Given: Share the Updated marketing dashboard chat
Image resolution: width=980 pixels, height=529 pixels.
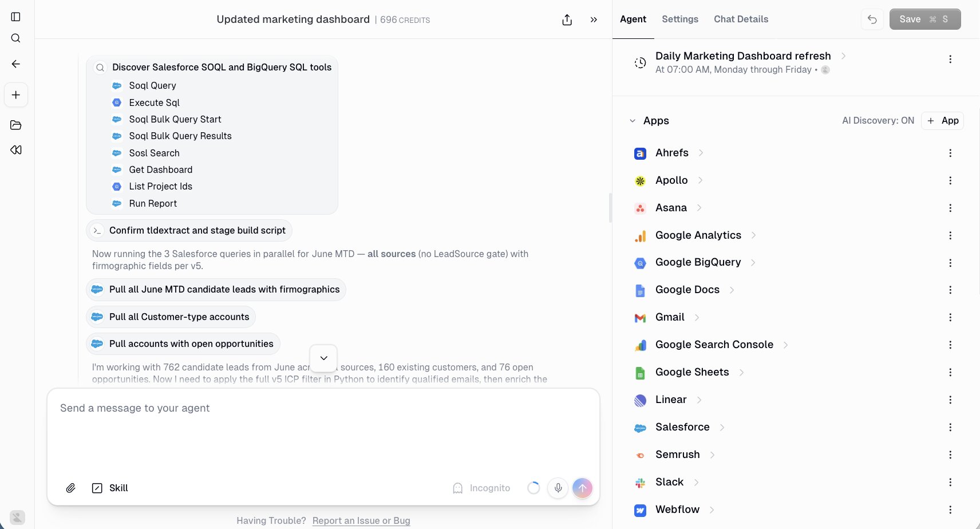Looking at the screenshot, I should [567, 20].
